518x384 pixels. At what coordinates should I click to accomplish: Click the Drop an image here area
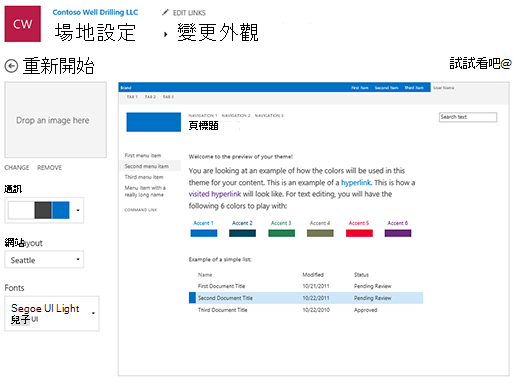click(56, 120)
